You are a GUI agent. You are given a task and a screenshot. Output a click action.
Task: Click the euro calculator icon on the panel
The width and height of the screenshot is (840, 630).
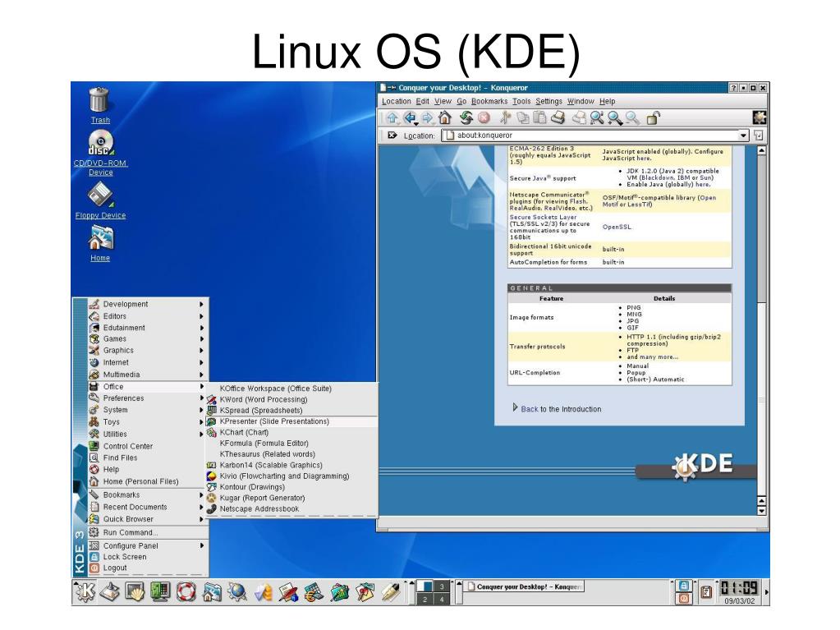[314, 591]
